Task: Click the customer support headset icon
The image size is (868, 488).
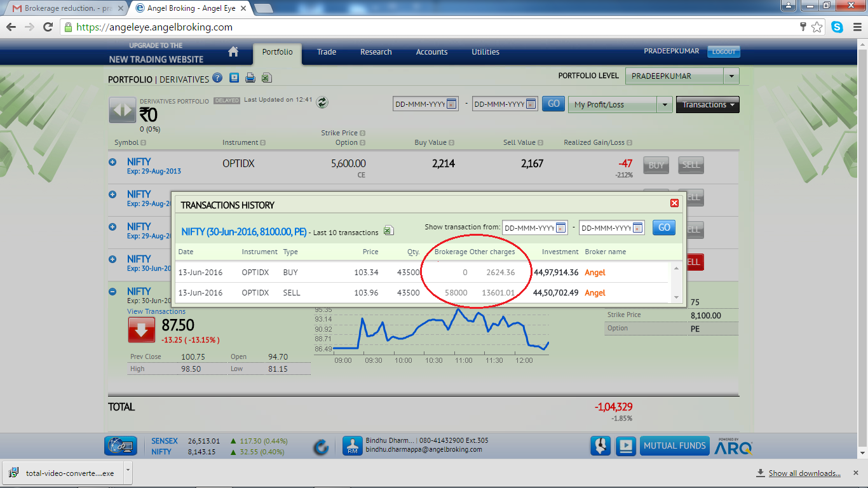Action: click(600, 445)
